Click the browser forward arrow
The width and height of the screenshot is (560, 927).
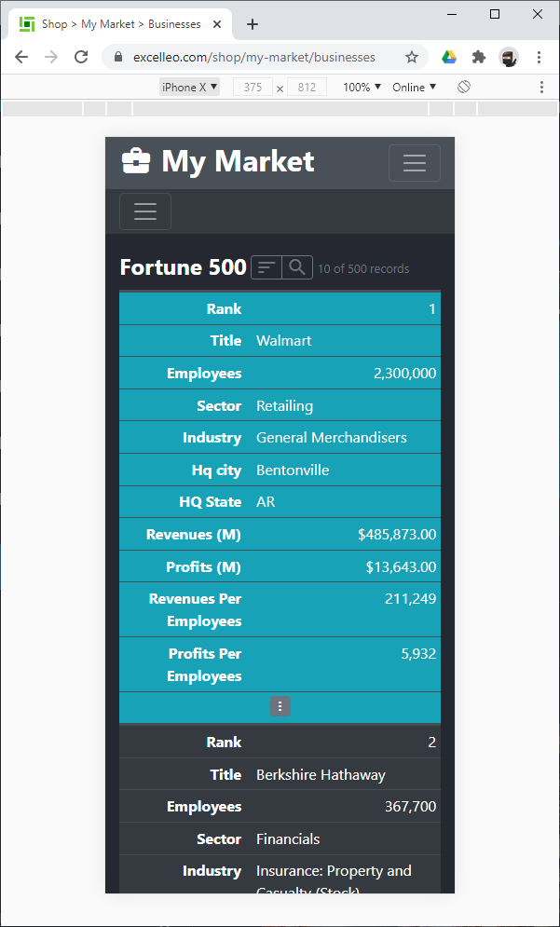(x=51, y=57)
